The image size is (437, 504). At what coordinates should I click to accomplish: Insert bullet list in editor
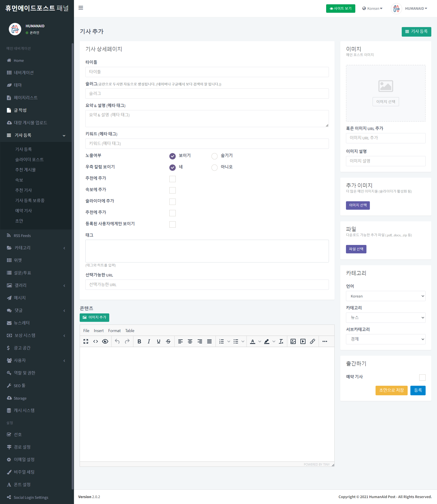tap(236, 341)
